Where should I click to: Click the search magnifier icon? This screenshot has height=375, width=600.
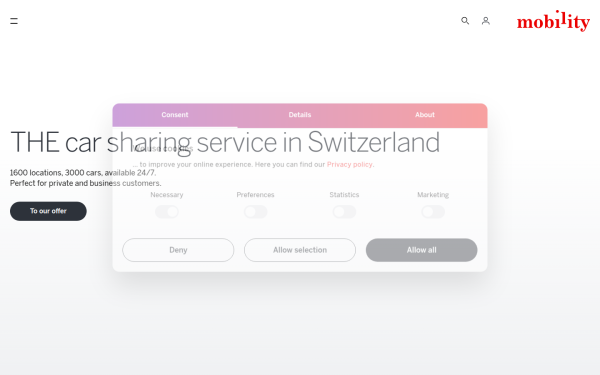(465, 21)
